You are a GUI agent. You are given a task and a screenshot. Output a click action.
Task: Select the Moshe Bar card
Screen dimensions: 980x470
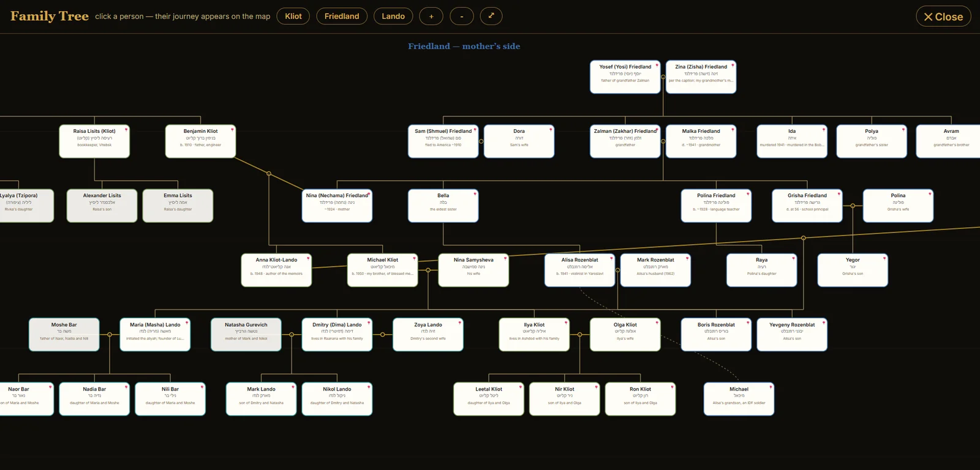pos(64,335)
